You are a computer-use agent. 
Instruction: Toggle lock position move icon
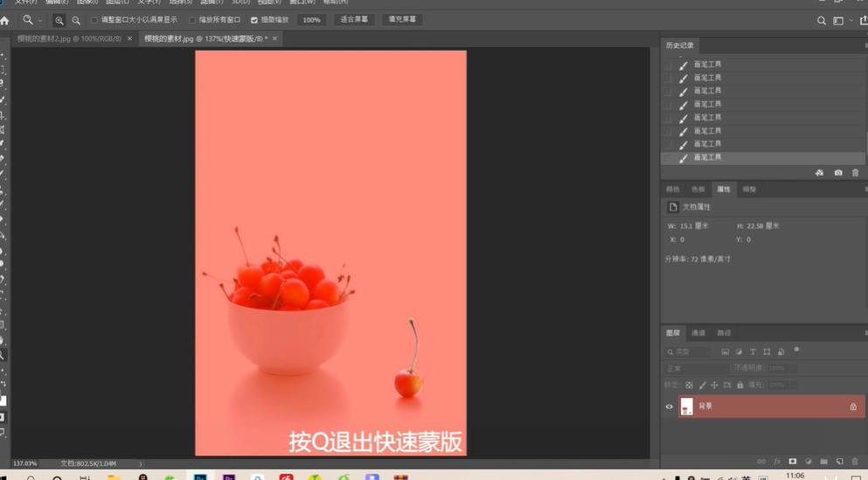click(714, 386)
